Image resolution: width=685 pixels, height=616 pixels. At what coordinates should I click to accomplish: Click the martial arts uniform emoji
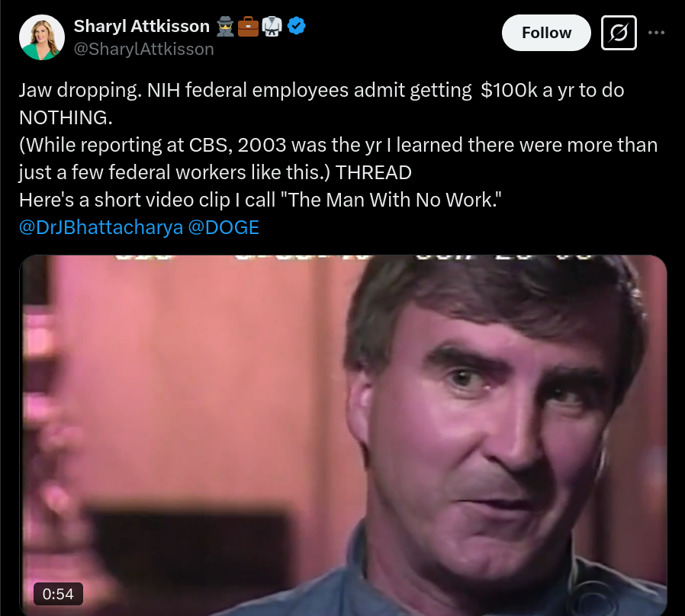[272, 26]
